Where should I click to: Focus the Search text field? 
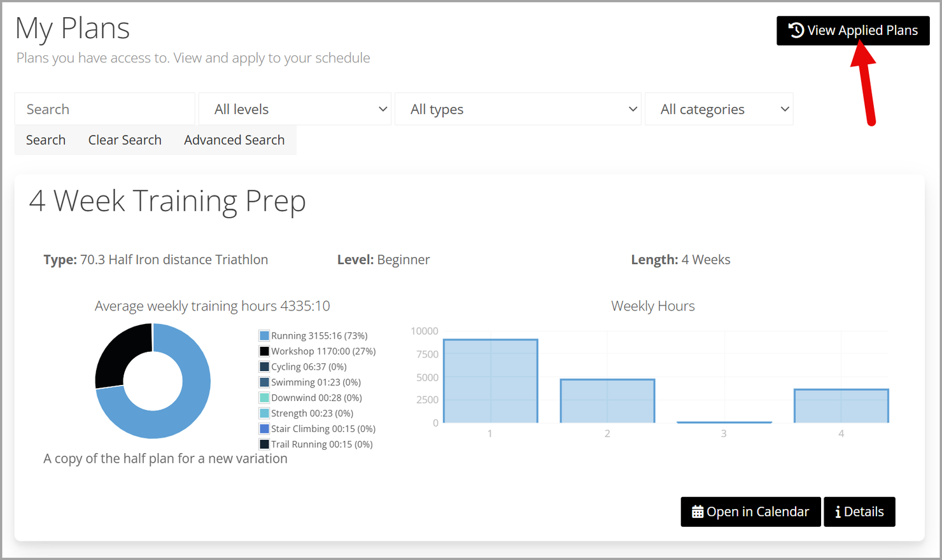click(105, 109)
